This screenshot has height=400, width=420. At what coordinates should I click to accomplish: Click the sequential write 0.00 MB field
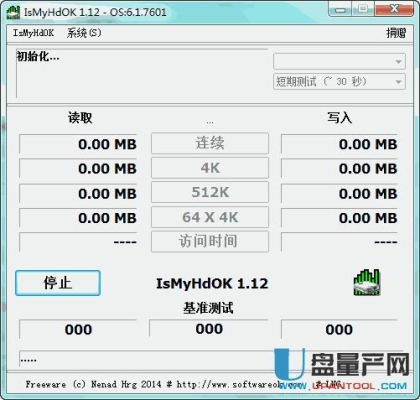[339, 144]
